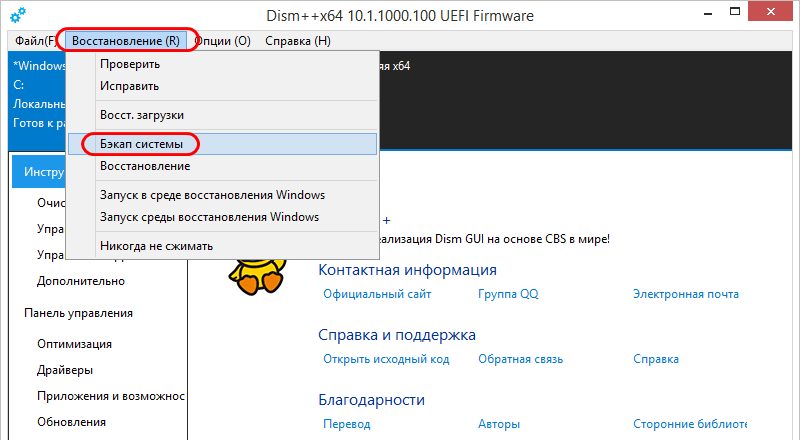Viewport: 800px width, 440px height.
Task: Open the Справка (H) menu
Action: (298, 41)
